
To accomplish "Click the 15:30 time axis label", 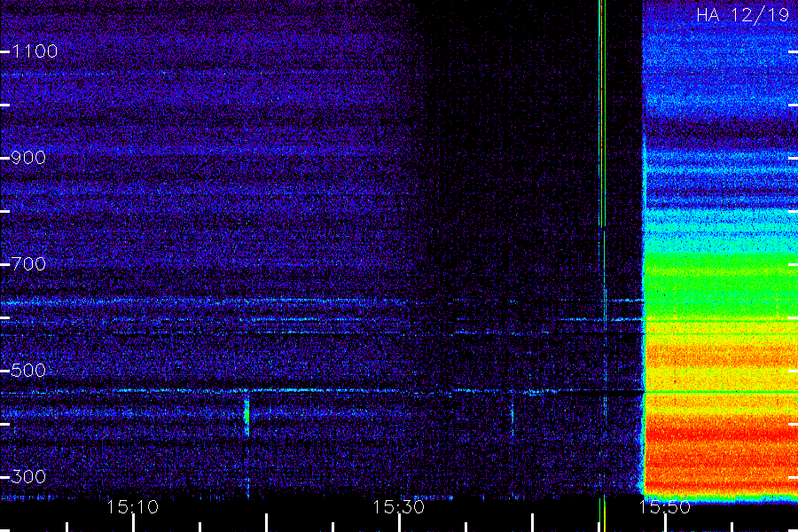I will (398, 507).
